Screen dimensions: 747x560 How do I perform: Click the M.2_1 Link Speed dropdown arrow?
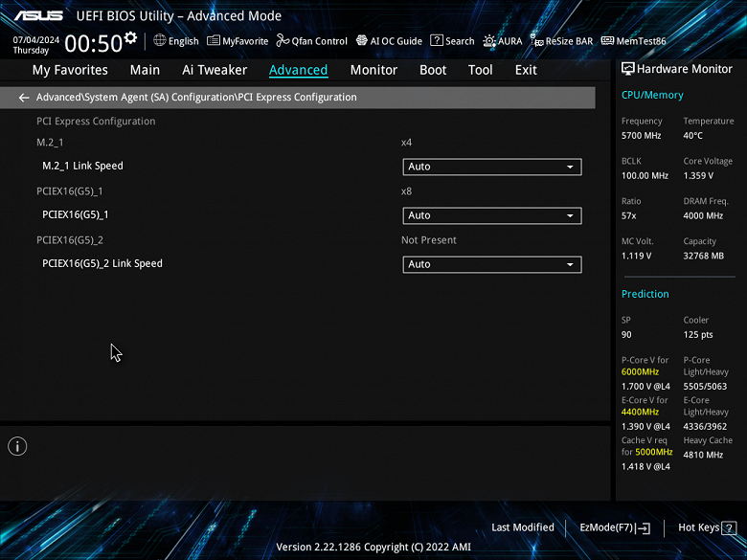[570, 168]
